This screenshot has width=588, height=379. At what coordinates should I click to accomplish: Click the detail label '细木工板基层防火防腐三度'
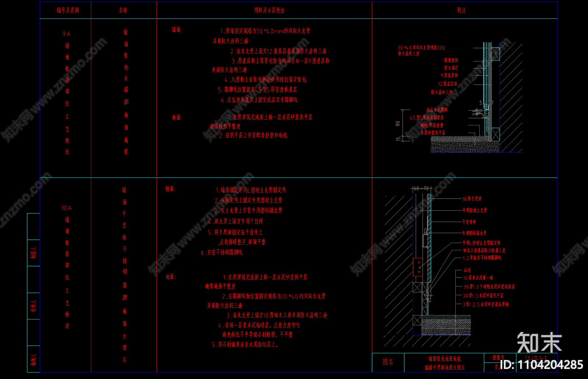pyautogui.click(x=484, y=251)
